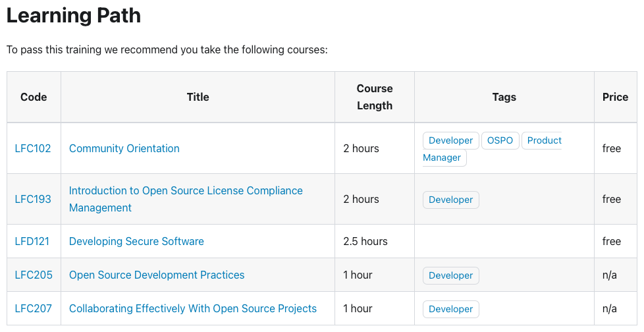
Task: Click the Developer tag in the LFC102 row
Action: (450, 140)
